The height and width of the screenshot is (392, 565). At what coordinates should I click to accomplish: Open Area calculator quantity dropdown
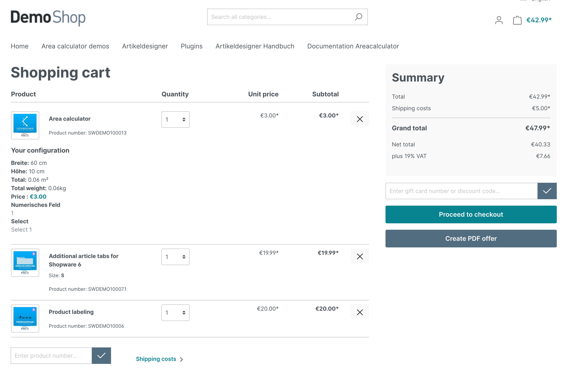tap(175, 119)
